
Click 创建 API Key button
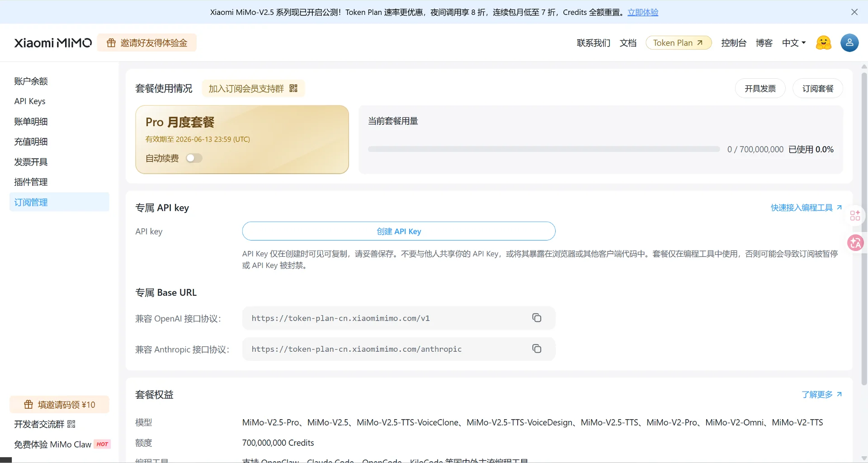(x=399, y=231)
